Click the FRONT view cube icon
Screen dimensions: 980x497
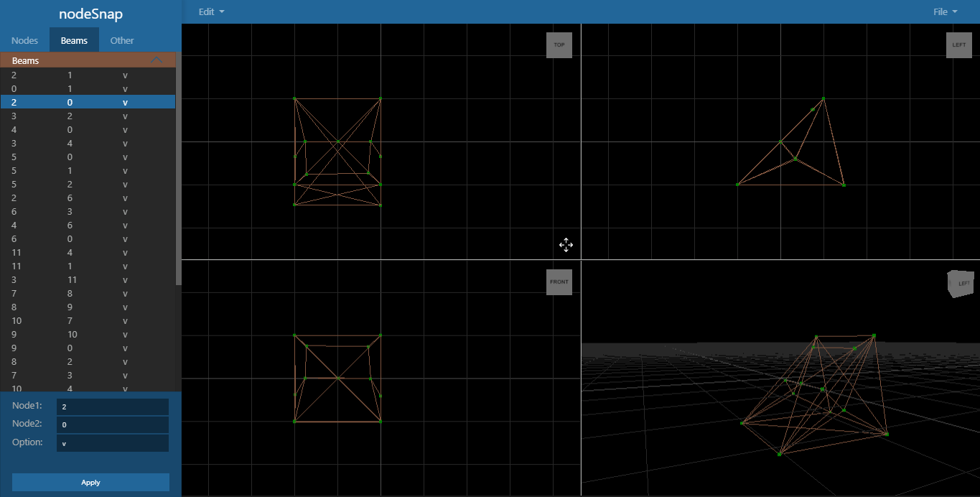click(559, 282)
